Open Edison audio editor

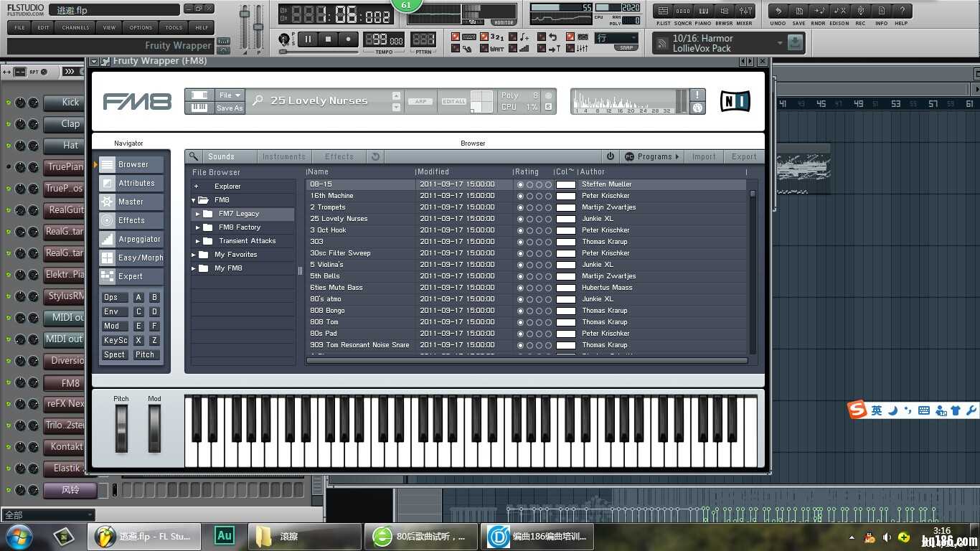coord(839,11)
